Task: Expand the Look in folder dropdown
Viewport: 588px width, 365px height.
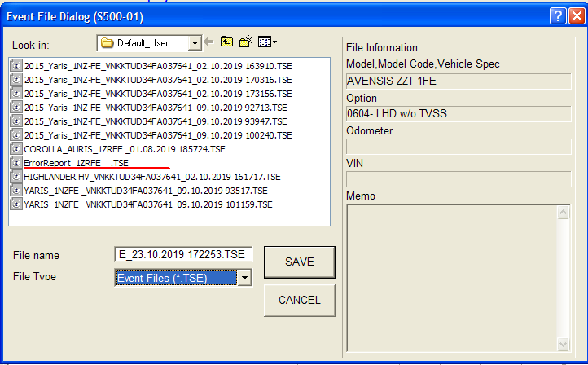Action: pos(195,42)
